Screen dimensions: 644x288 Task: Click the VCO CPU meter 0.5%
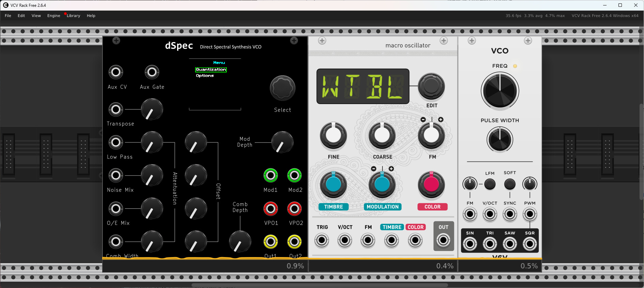coord(529,266)
